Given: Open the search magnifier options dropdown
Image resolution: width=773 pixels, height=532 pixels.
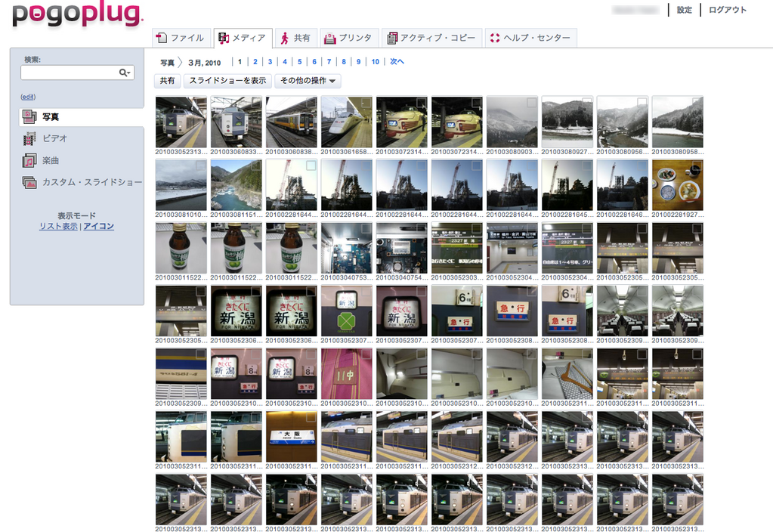Looking at the screenshot, I should tap(125, 73).
